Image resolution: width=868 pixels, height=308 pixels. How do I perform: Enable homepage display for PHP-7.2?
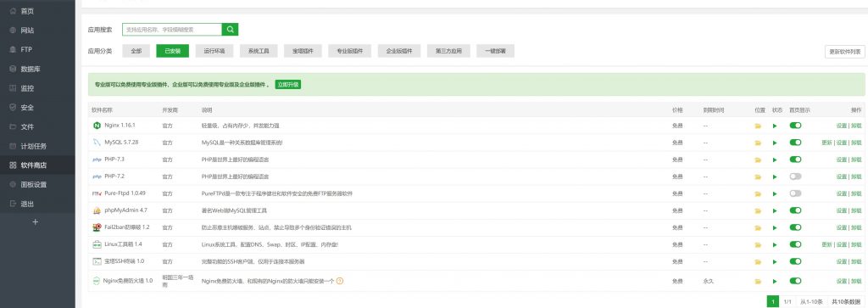coord(795,176)
